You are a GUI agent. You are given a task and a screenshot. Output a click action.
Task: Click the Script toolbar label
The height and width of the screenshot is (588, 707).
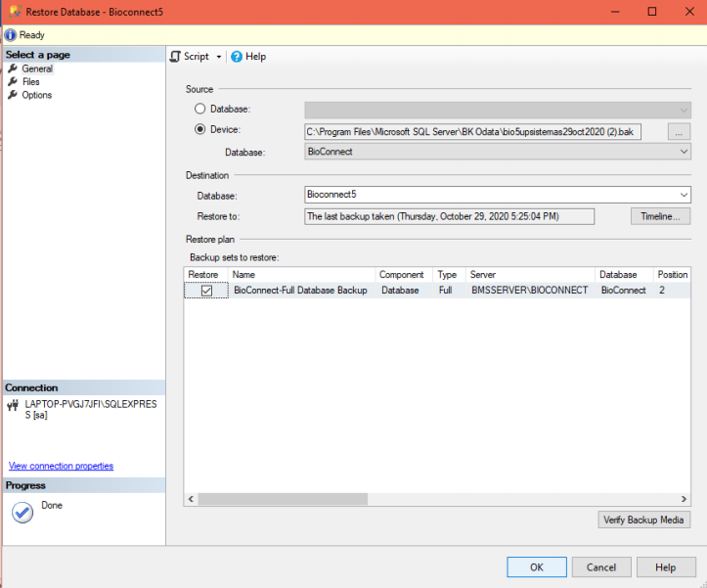coord(197,57)
